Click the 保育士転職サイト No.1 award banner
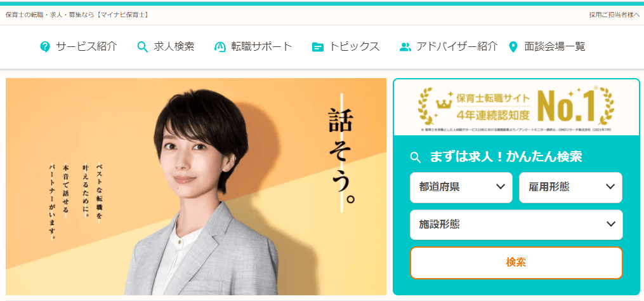 516,107
